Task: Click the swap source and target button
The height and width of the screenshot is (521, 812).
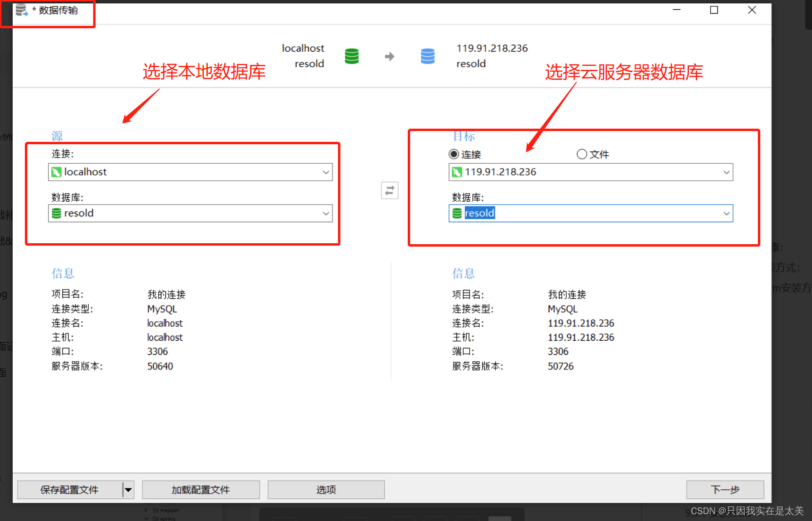Action: click(390, 191)
